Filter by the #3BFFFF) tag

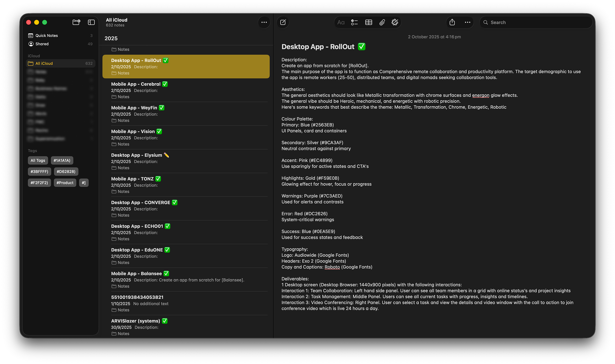[x=39, y=172]
